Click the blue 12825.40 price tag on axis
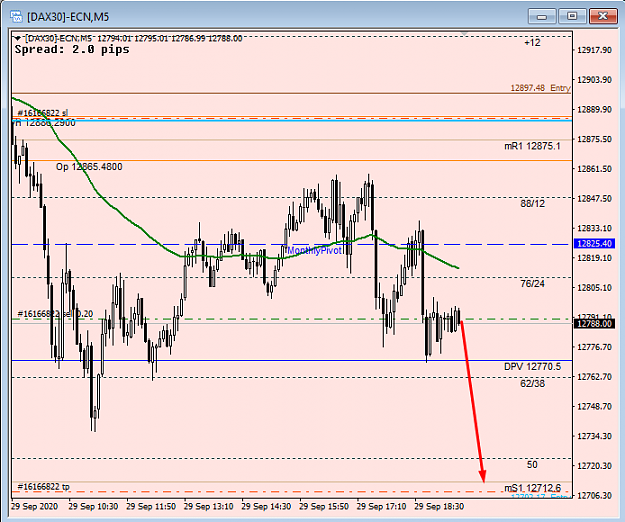625x522 pixels. (594, 243)
